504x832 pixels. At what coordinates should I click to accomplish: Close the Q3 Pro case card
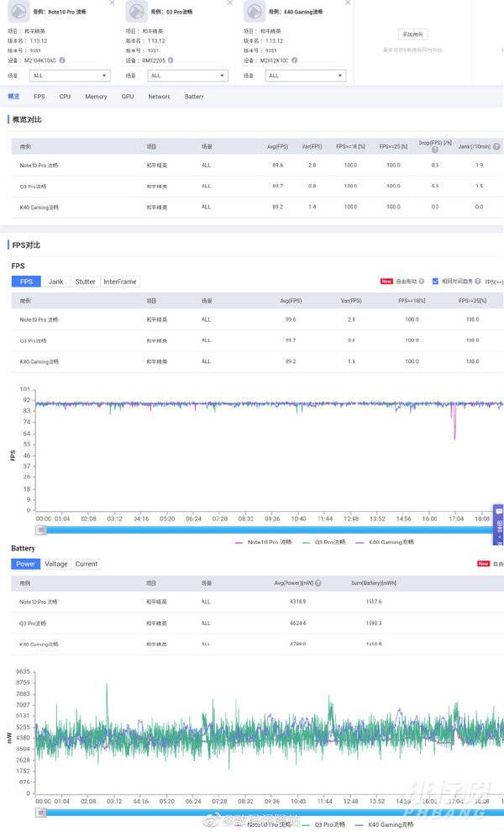coord(229,3)
